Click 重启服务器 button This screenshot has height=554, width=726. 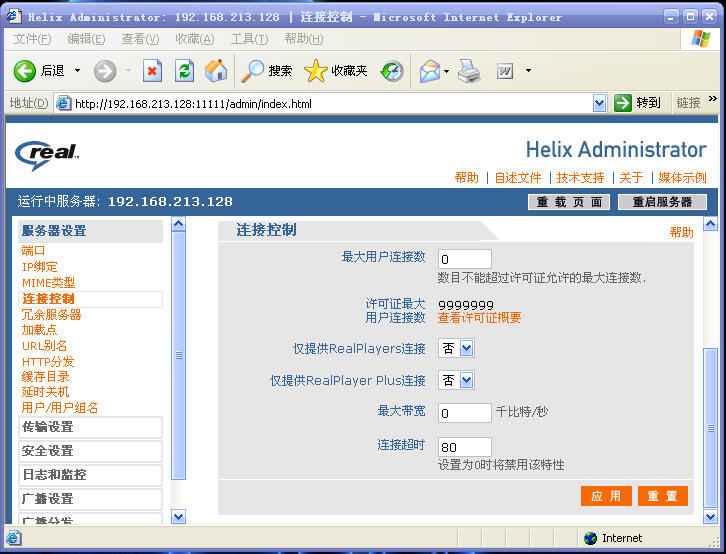point(662,202)
